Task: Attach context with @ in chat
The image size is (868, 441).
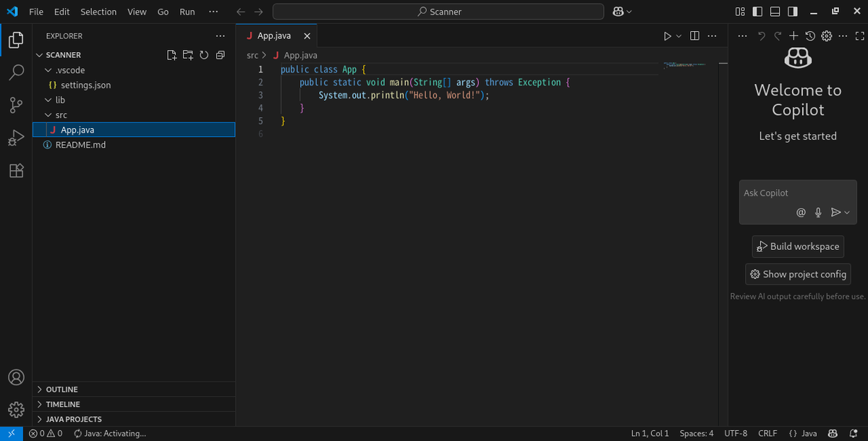Action: click(801, 212)
